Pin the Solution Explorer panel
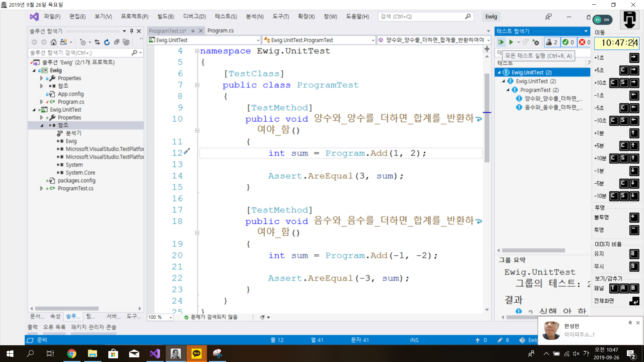This screenshot has height=362, width=644. point(131,31)
